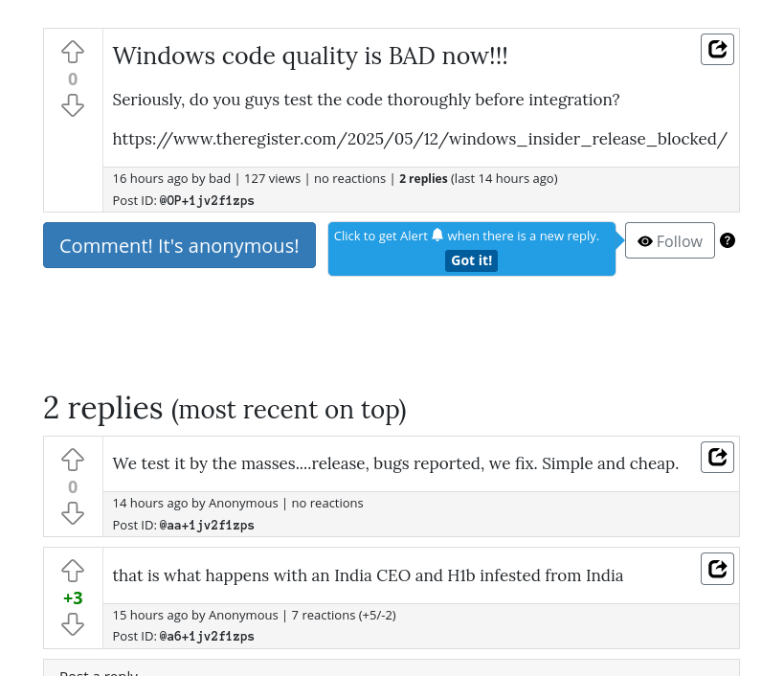This screenshot has width=784, height=676.
Task: Toggle Follow on this thread
Action: 669,240
